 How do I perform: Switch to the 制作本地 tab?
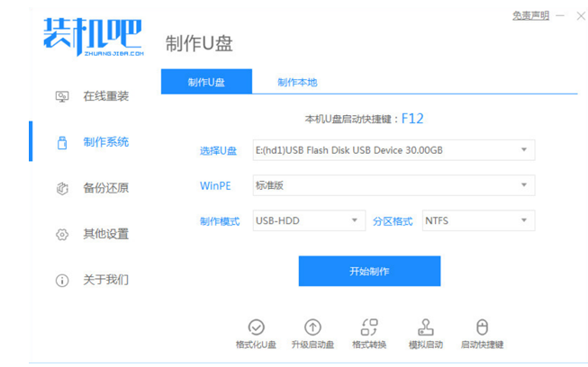click(x=297, y=83)
